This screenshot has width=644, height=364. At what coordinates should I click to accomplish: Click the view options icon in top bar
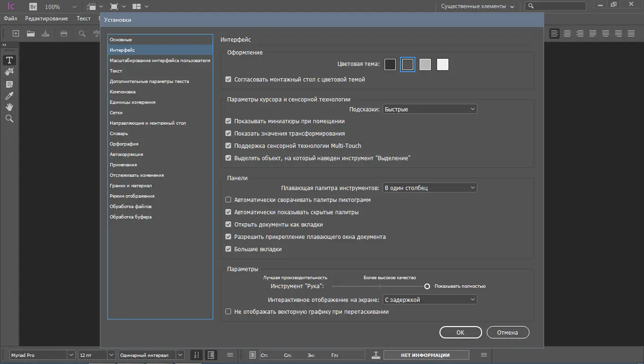pyautogui.click(x=91, y=7)
